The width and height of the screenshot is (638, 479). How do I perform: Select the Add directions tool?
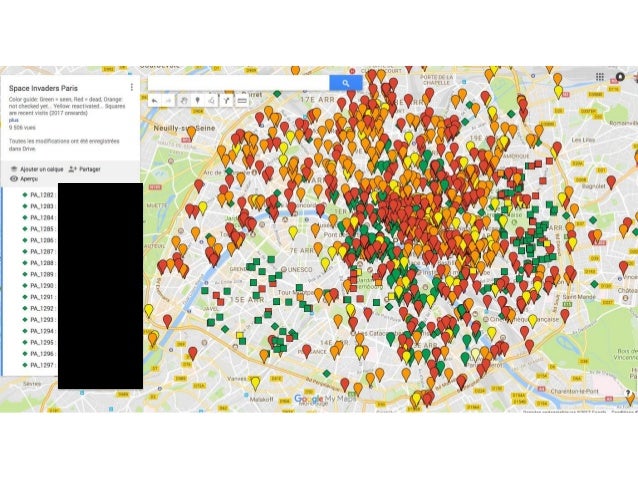pyautogui.click(x=226, y=101)
